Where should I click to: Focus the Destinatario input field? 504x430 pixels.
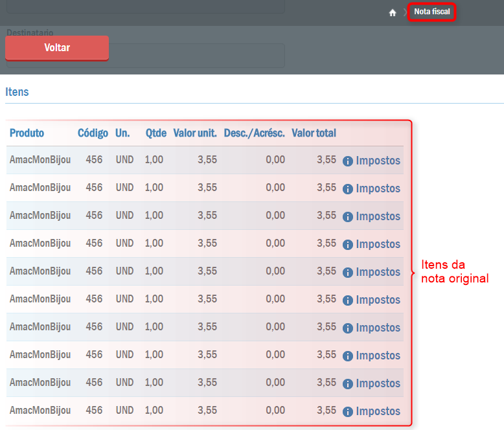(194, 56)
